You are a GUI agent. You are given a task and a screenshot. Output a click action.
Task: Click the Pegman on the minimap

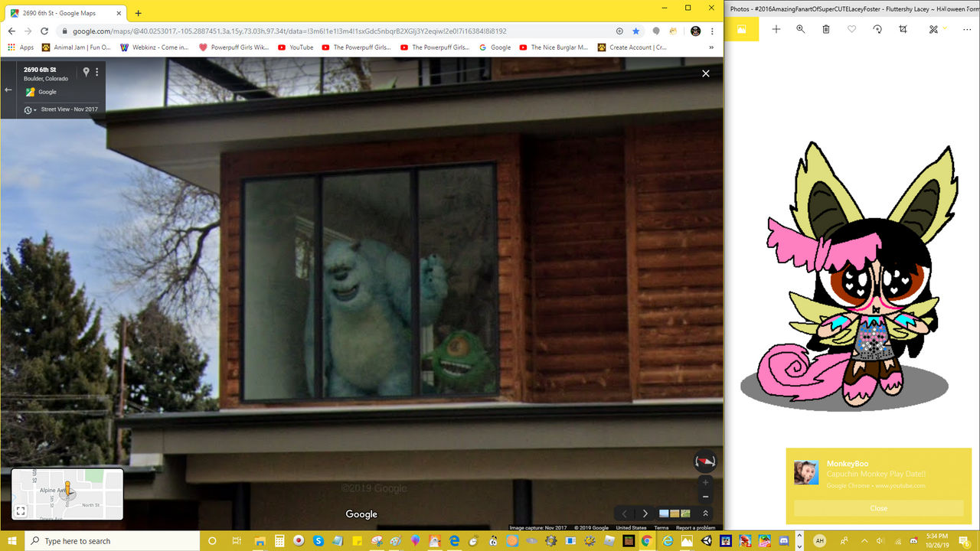click(x=67, y=488)
